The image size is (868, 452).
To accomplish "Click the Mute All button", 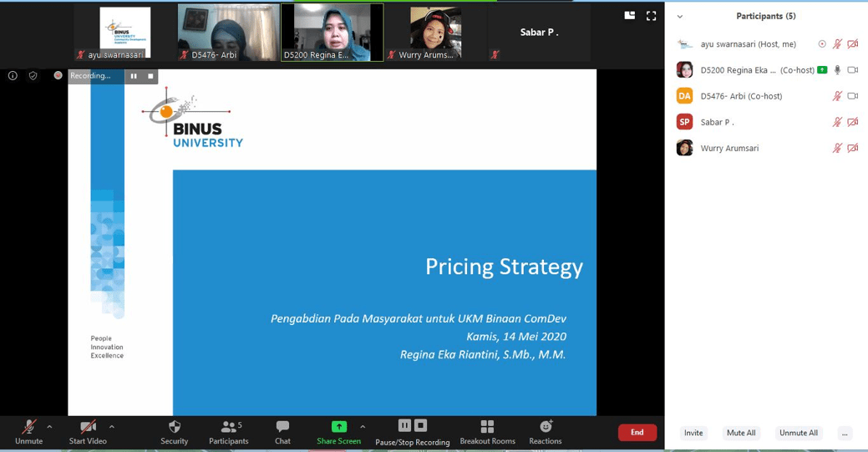I will click(740, 433).
